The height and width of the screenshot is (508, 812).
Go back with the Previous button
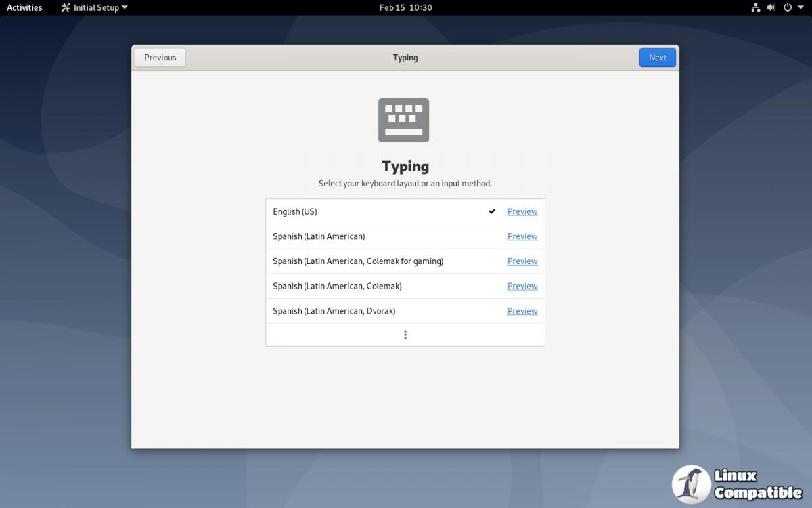pos(160,58)
